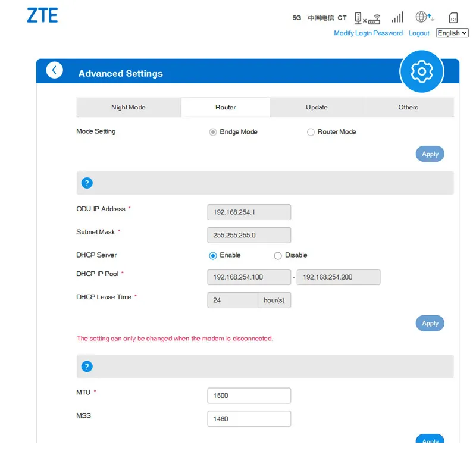Go to the Others tab

click(408, 108)
